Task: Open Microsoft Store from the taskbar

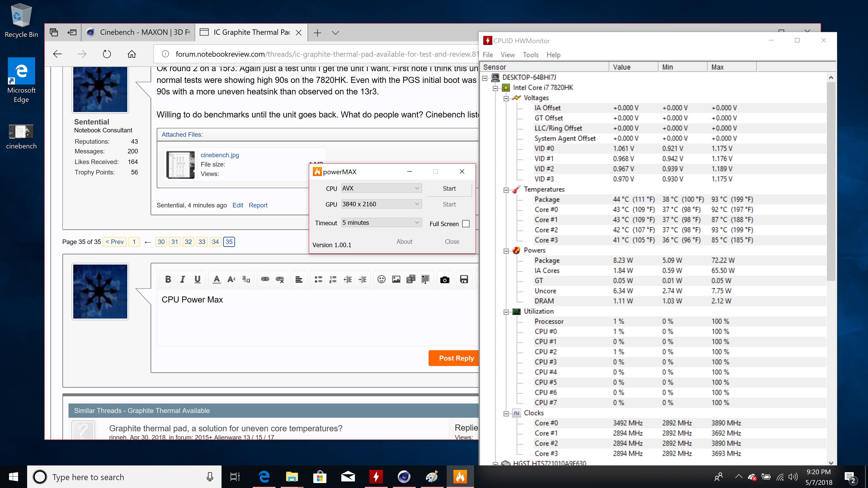Action: coord(320,476)
